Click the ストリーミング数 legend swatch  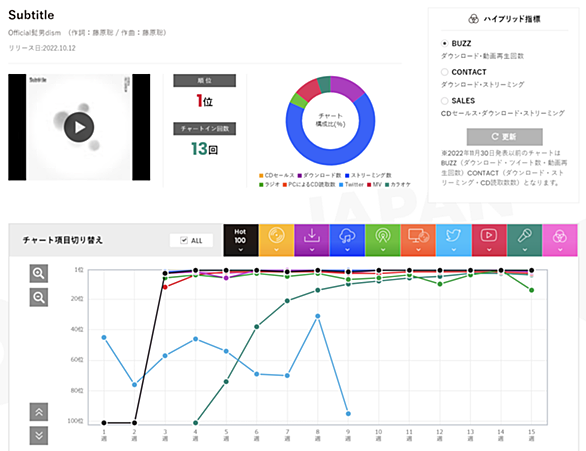[347, 175]
